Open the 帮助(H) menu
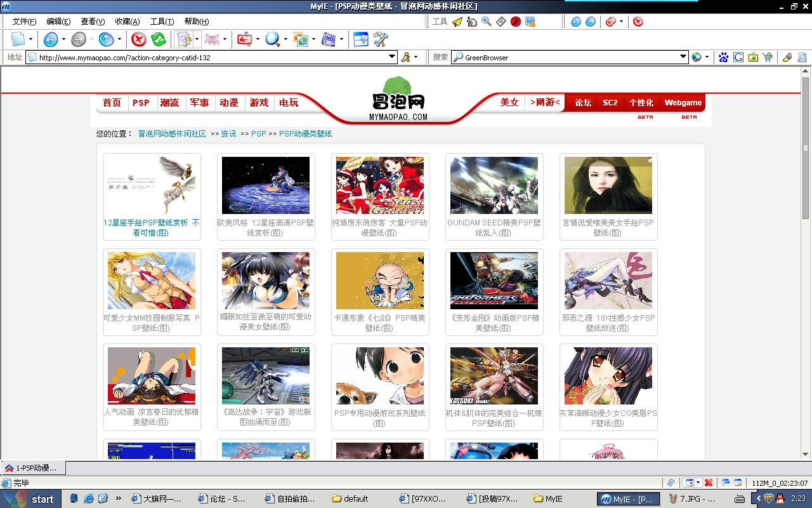Image resolution: width=812 pixels, height=508 pixels. (x=196, y=22)
